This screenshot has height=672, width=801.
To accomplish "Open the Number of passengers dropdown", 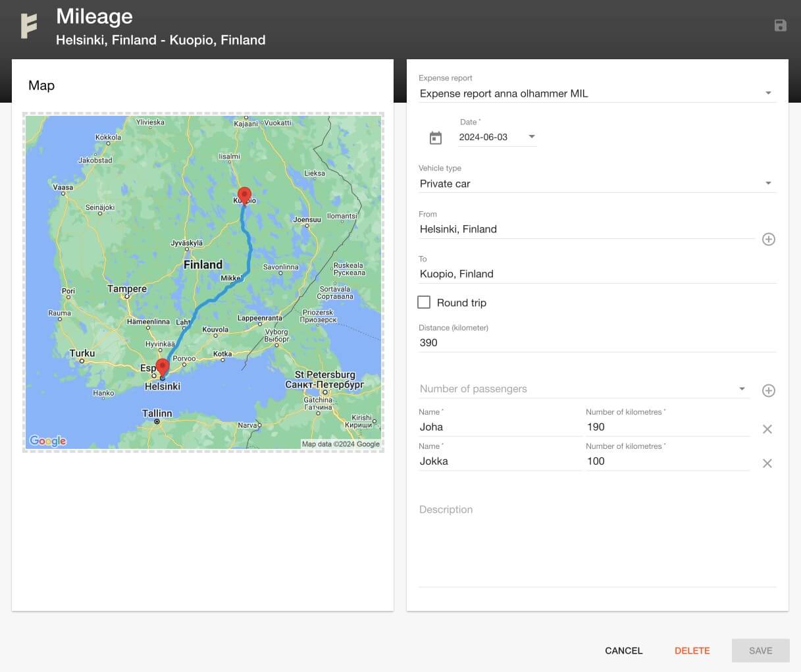I will (x=742, y=389).
